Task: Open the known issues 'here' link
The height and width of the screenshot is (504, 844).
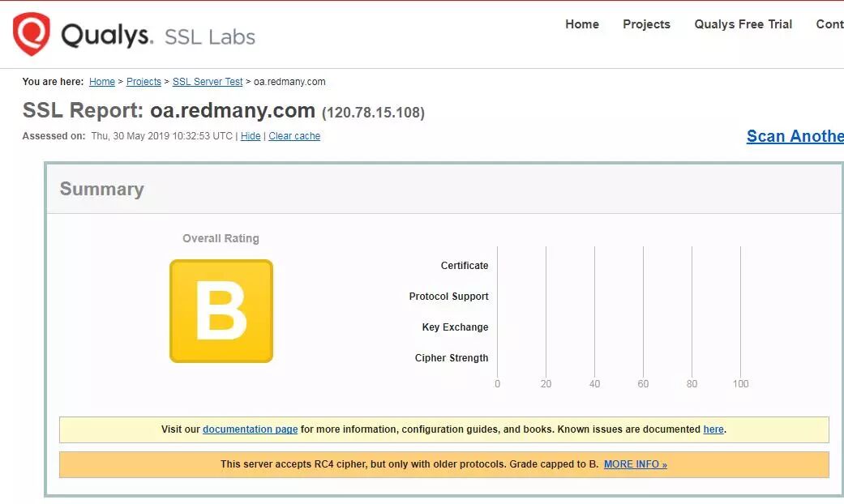Action: coord(713,429)
